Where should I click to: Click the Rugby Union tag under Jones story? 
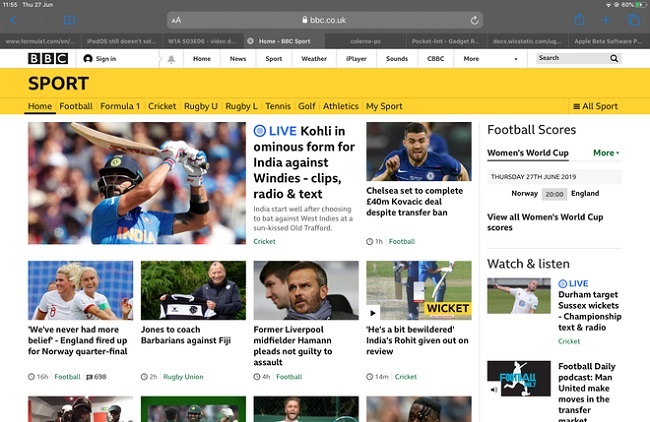183,377
